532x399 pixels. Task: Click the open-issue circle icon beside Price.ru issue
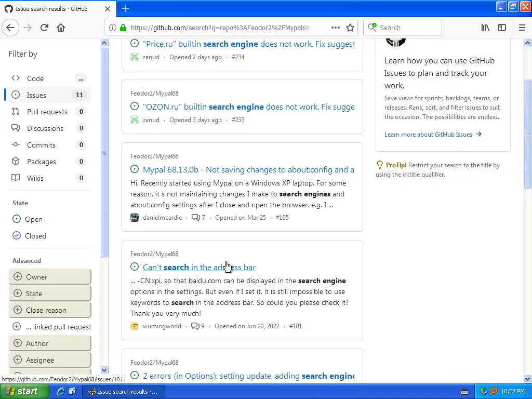coord(135,44)
